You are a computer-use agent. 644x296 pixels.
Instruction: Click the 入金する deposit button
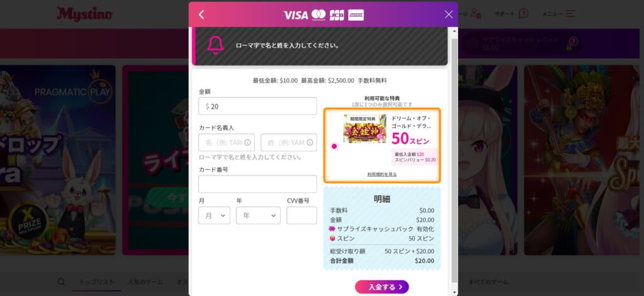tap(382, 287)
